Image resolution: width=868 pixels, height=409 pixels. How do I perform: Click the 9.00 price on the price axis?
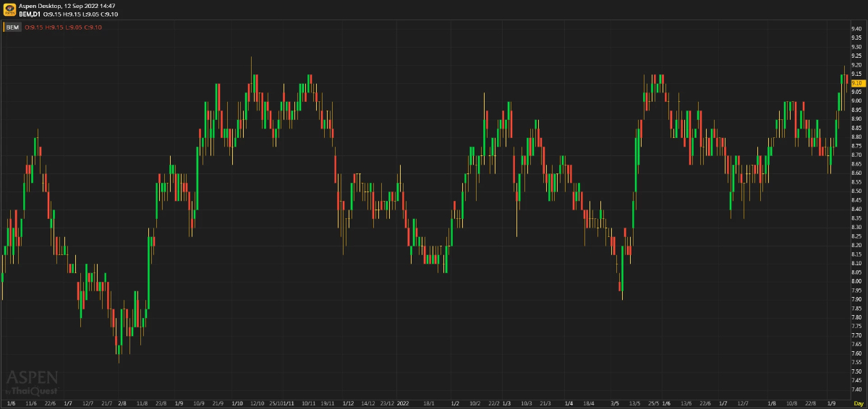(x=856, y=100)
